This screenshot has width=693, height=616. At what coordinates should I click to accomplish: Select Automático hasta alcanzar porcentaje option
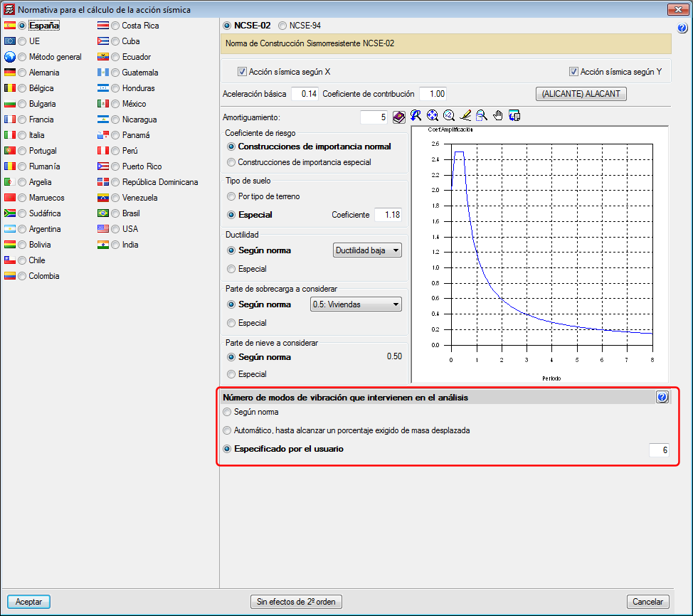(x=227, y=430)
